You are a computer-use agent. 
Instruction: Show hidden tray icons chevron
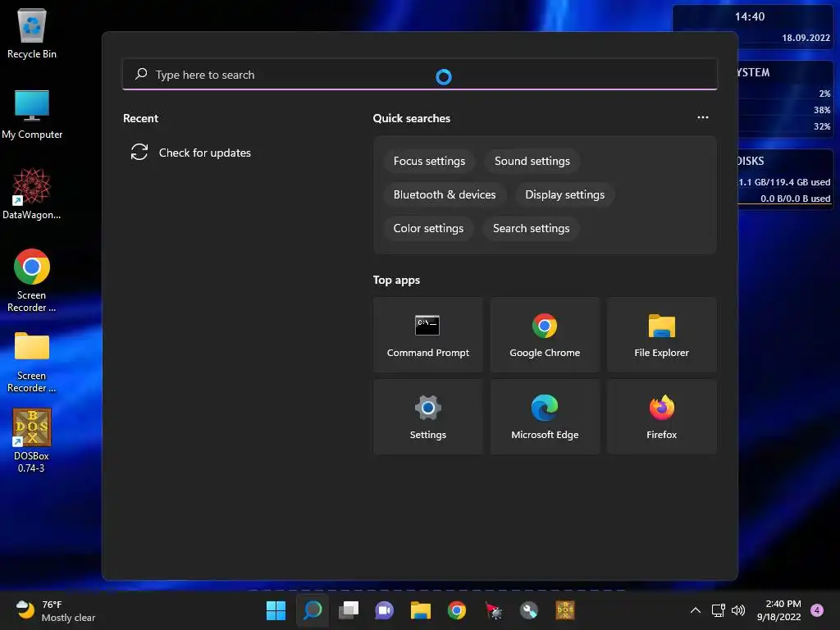click(696, 610)
